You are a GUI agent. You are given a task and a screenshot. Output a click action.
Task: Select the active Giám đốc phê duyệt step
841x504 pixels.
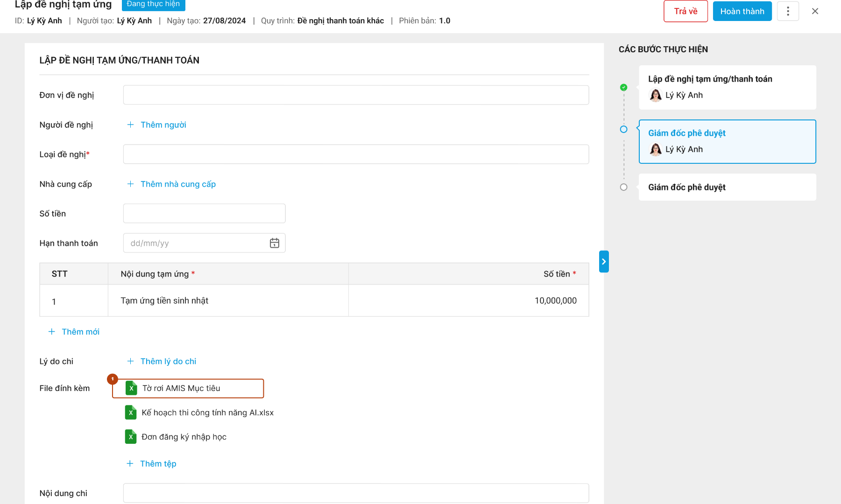[x=727, y=141]
